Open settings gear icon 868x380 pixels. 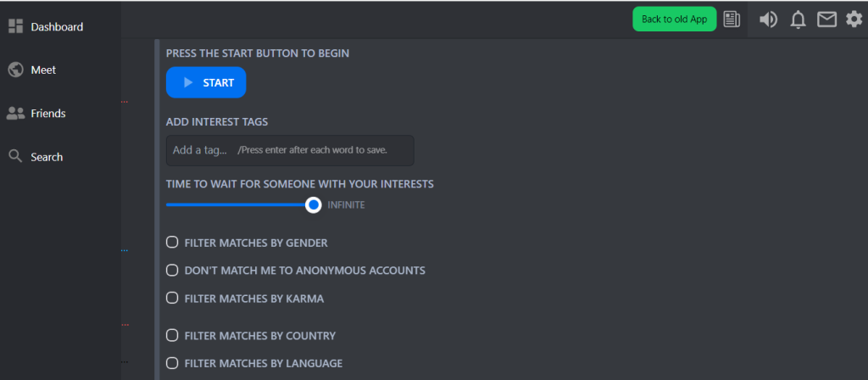pyautogui.click(x=854, y=20)
